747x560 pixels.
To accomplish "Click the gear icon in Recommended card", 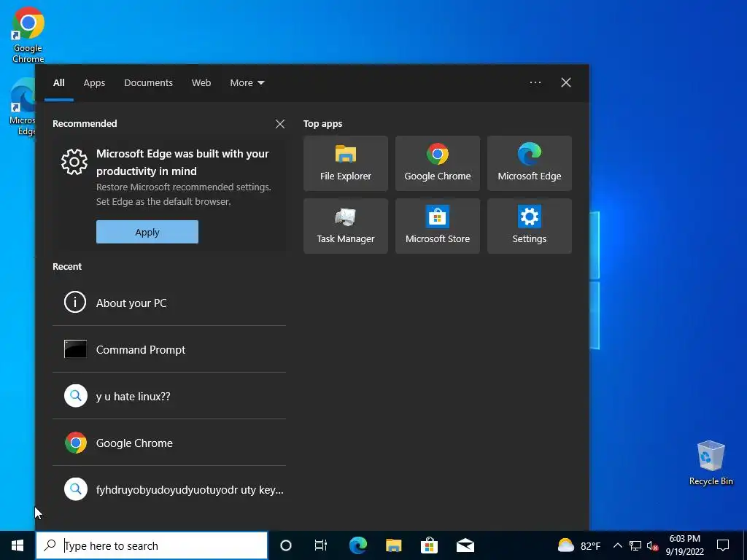I will (74, 163).
